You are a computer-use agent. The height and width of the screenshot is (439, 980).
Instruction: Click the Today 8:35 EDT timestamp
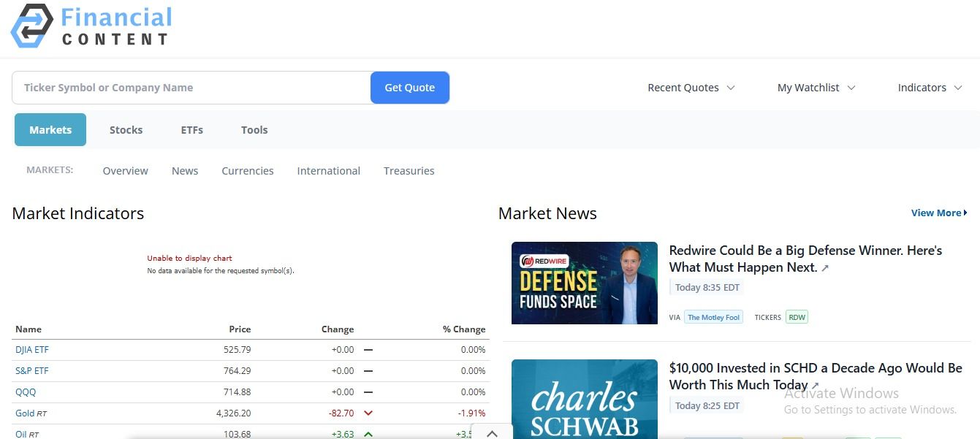pyautogui.click(x=707, y=288)
